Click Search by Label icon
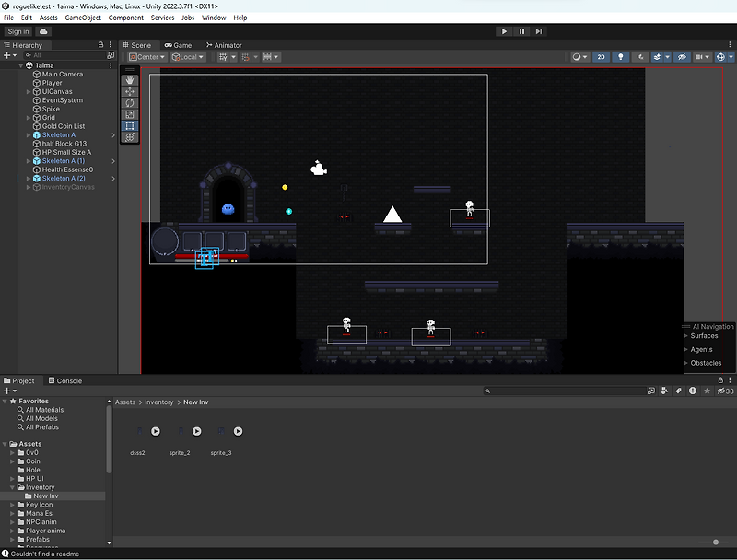The height and width of the screenshot is (560, 737). coord(679,391)
